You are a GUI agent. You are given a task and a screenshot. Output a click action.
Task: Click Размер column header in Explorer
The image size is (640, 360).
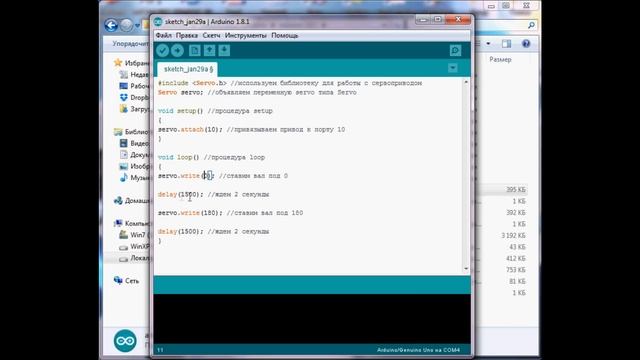click(500, 60)
